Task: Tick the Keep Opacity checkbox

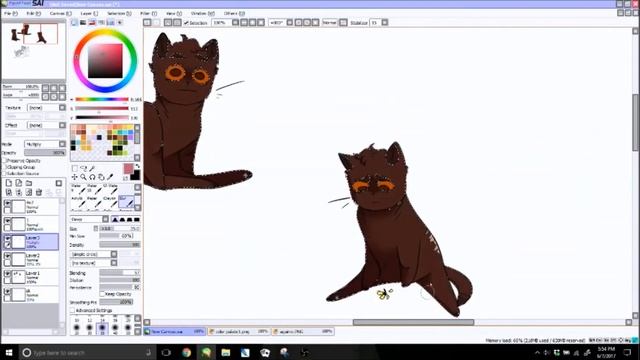Action: [103, 294]
